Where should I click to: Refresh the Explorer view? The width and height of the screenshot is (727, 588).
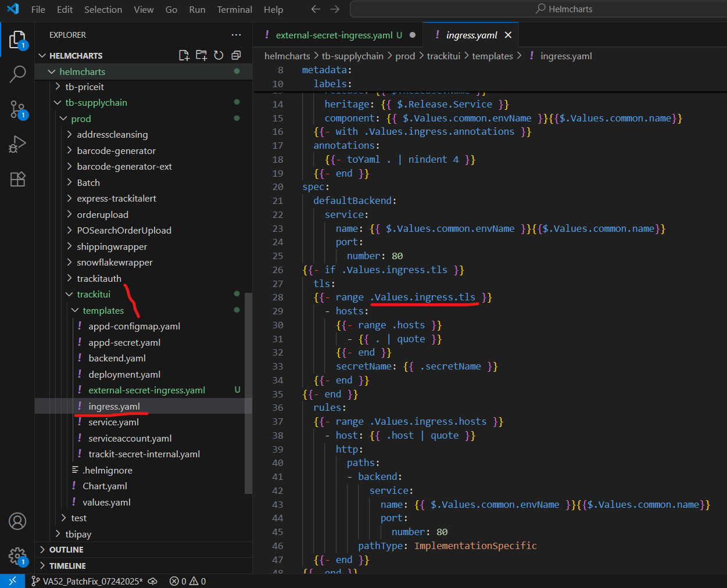pyautogui.click(x=218, y=55)
